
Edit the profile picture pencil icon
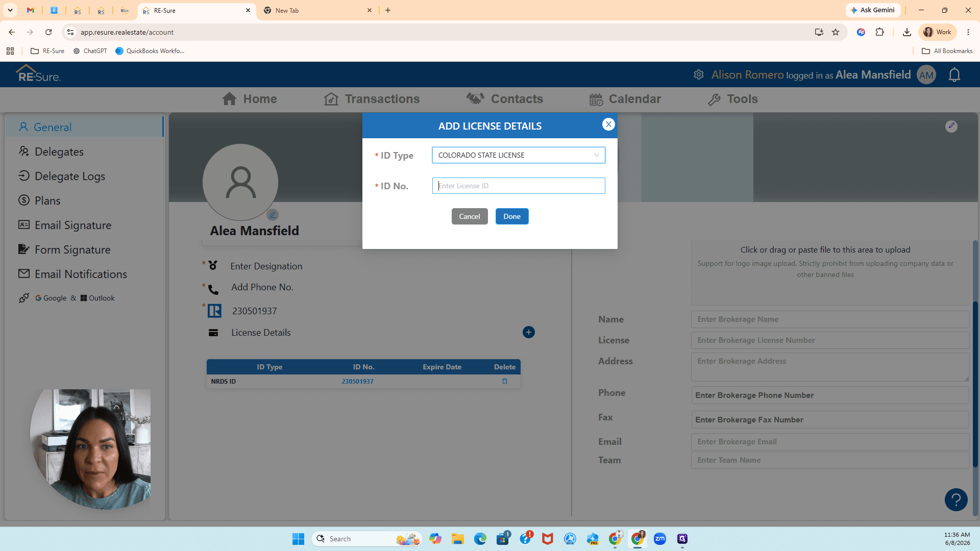coord(273,215)
